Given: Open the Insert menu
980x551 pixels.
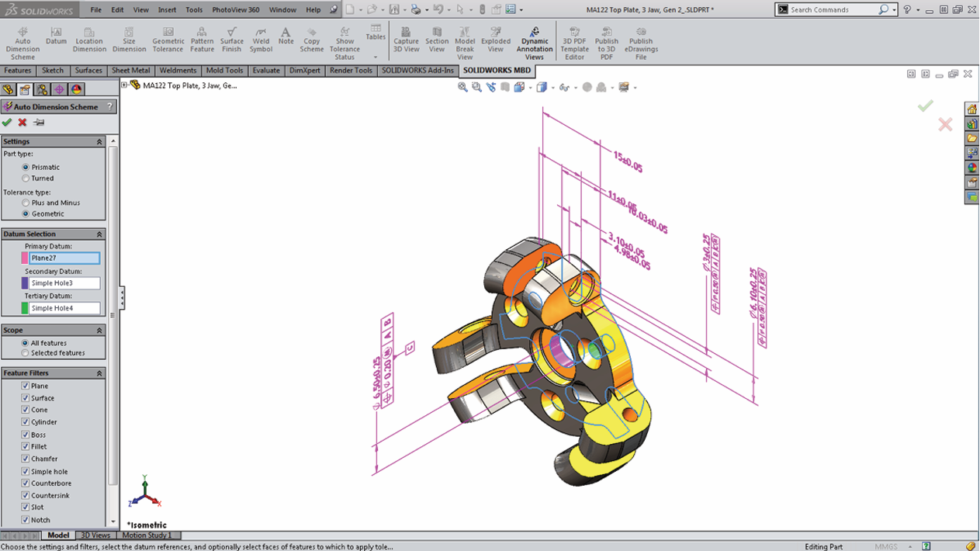Looking at the screenshot, I should click(x=167, y=10).
